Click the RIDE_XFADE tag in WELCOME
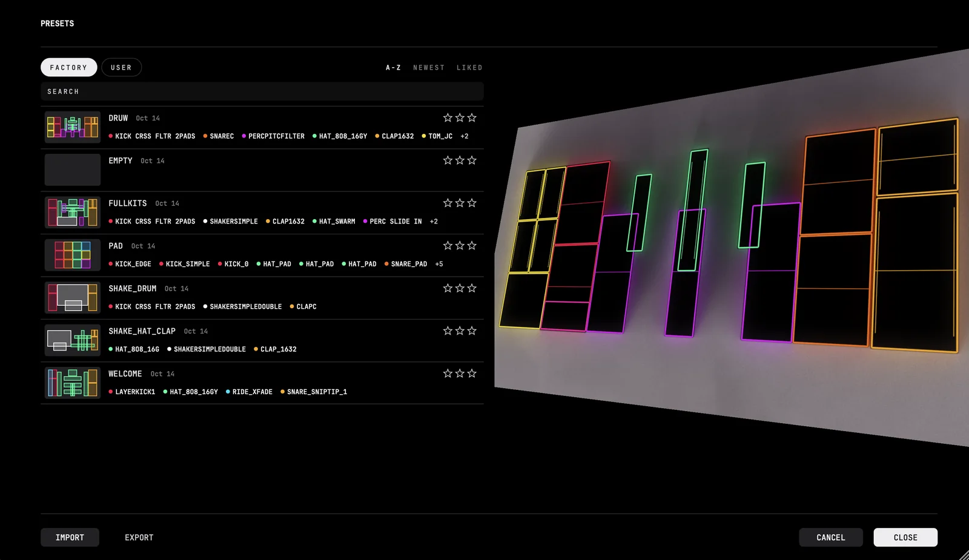 (249, 392)
